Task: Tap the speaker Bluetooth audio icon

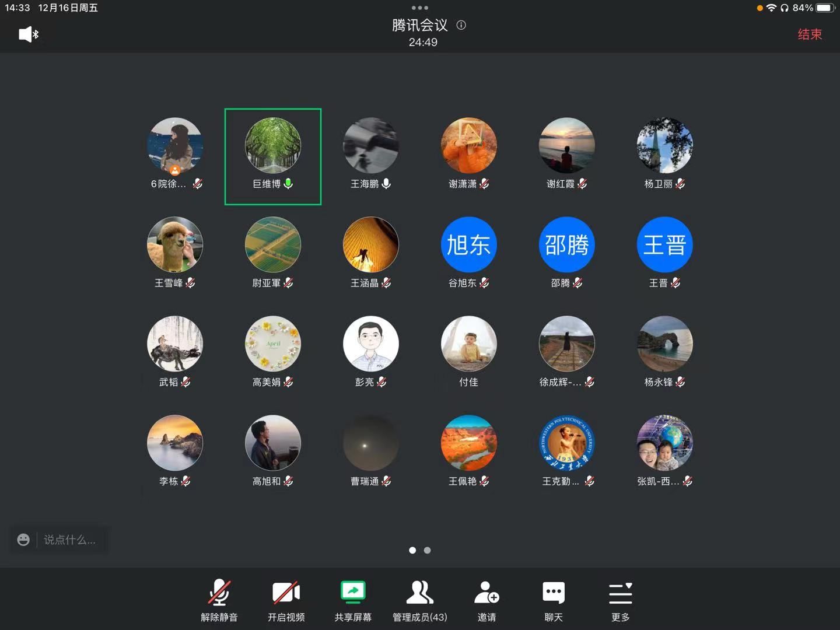Action: (28, 34)
